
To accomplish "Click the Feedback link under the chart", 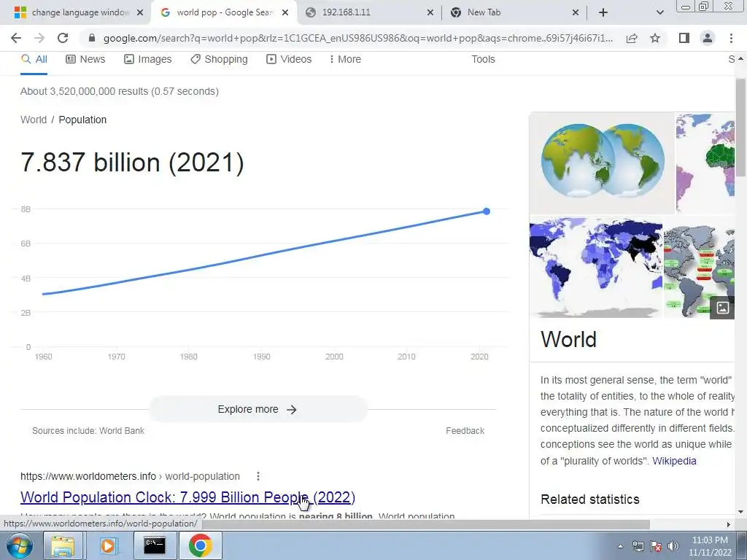I will [465, 431].
